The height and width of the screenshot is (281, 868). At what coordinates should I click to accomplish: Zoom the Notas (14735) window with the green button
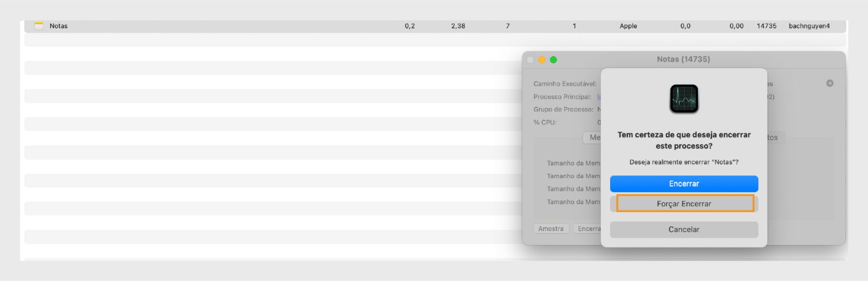[553, 60]
